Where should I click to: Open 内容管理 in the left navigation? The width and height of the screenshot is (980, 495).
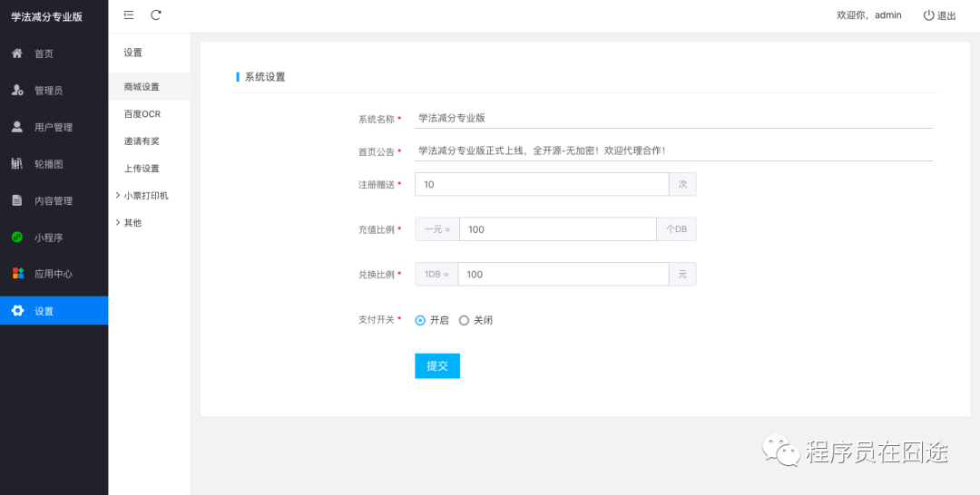[54, 201]
